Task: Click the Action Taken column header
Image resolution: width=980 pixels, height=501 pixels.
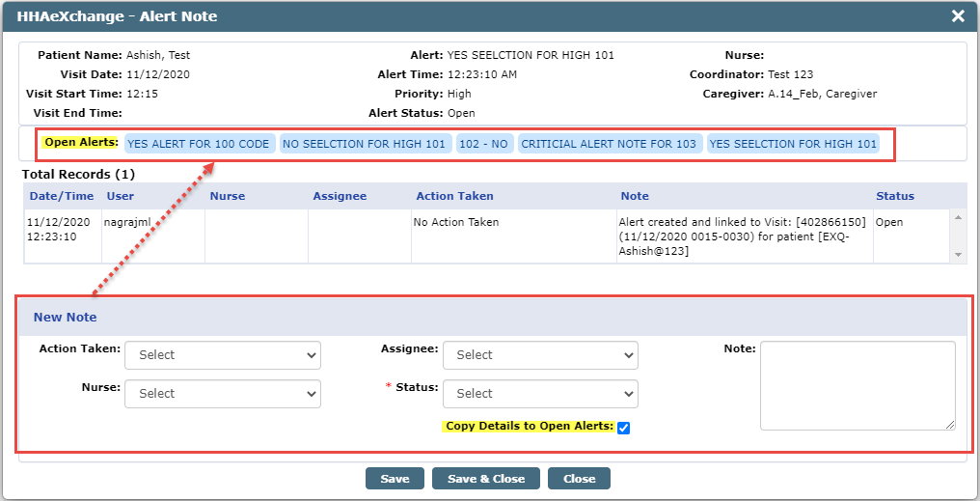Action: (x=455, y=196)
